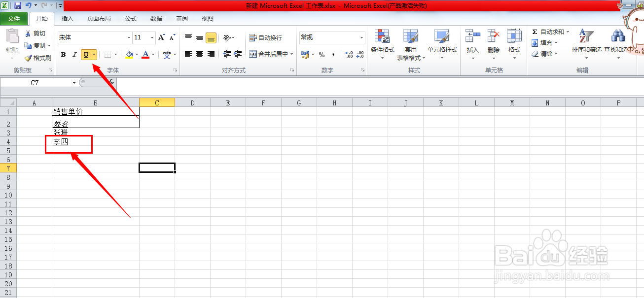Increase indent in alignment group
Viewport: 644px width, 298px height.
coord(238,54)
